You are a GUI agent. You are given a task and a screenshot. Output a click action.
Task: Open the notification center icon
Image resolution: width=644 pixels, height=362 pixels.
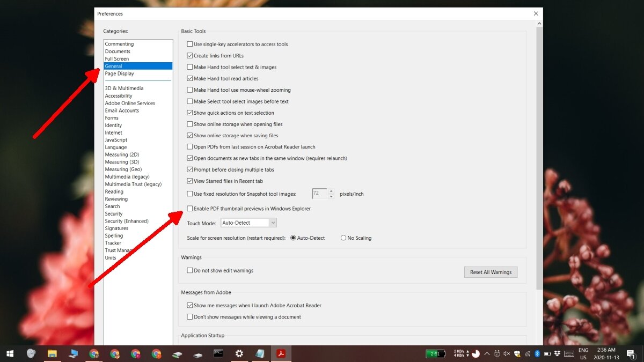click(631, 353)
